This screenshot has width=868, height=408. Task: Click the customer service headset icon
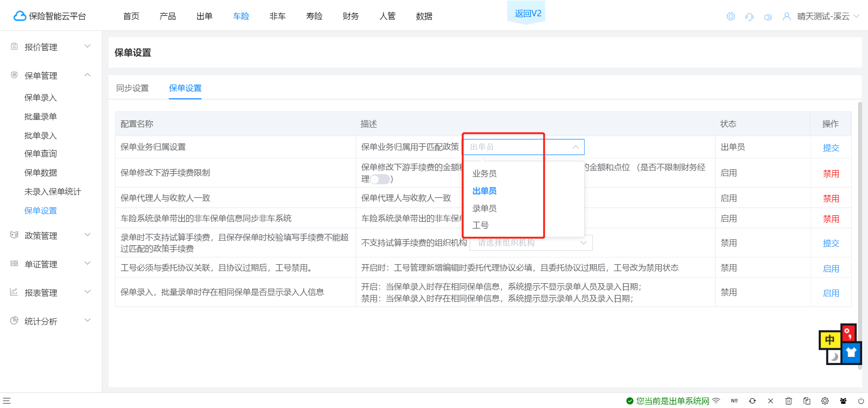tap(749, 17)
